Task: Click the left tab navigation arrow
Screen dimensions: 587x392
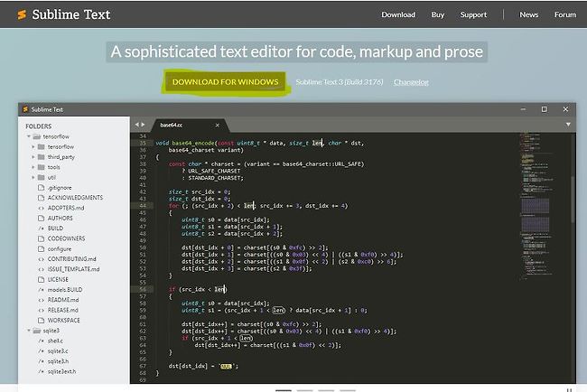Action: (x=136, y=125)
